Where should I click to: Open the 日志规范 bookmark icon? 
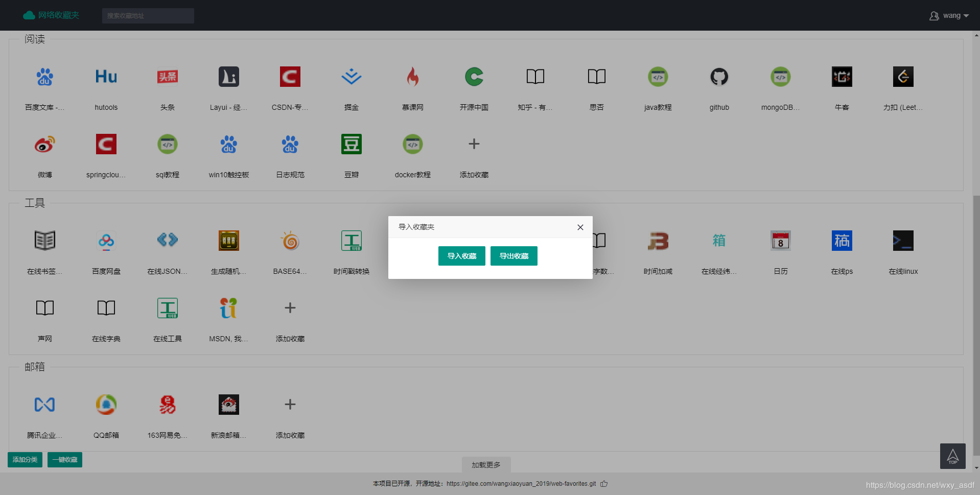[290, 144]
